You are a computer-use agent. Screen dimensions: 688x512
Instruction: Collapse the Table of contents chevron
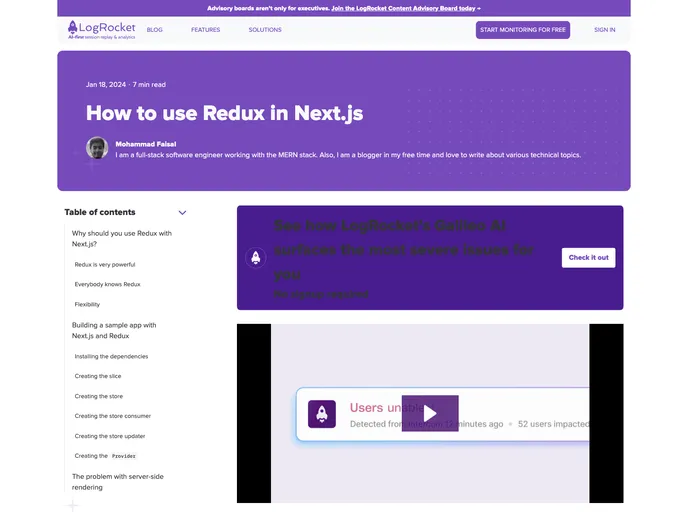pyautogui.click(x=182, y=213)
